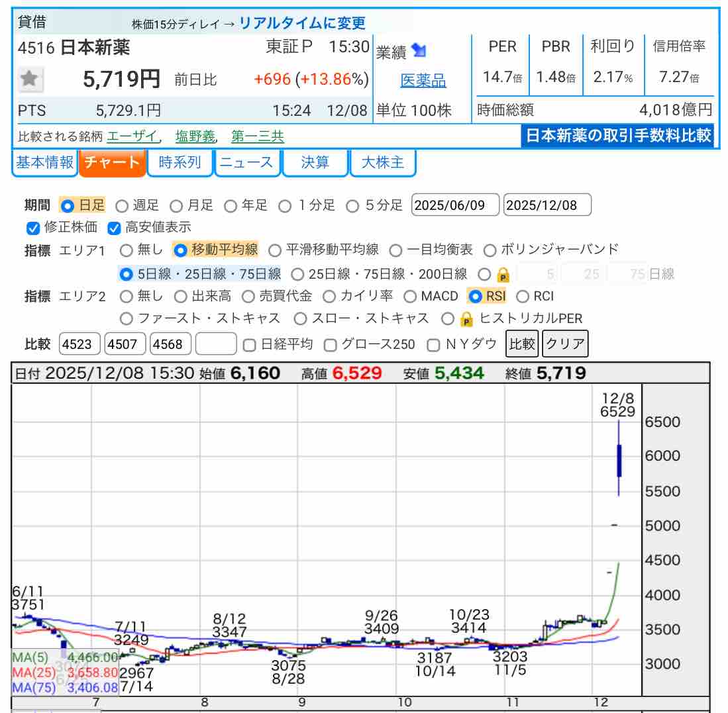Image resolution: width=728 pixels, height=713 pixels.
Task: Select the 一目均衡表 indicator option
Action: click(395, 250)
